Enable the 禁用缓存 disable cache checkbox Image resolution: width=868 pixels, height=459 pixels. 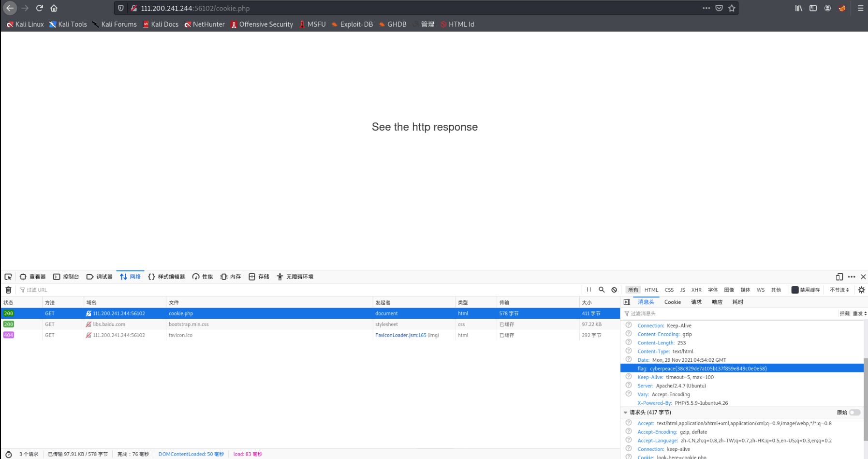point(795,290)
